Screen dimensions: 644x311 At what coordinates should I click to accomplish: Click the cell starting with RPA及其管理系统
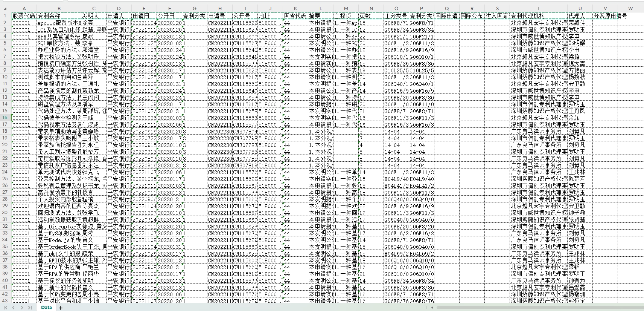(x=59, y=36)
